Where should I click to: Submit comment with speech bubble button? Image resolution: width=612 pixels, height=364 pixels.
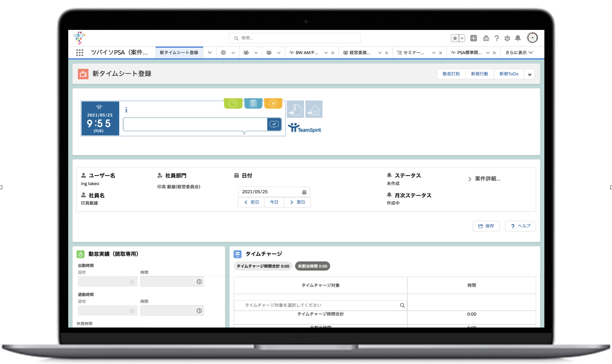tap(274, 124)
